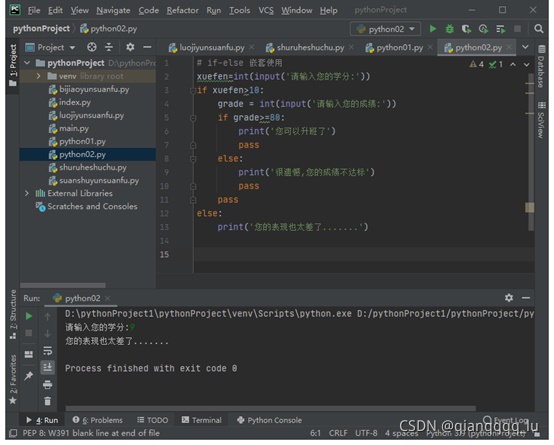The height and width of the screenshot is (445, 554).
Task: Run python02 with the green play button
Action: 432,29
